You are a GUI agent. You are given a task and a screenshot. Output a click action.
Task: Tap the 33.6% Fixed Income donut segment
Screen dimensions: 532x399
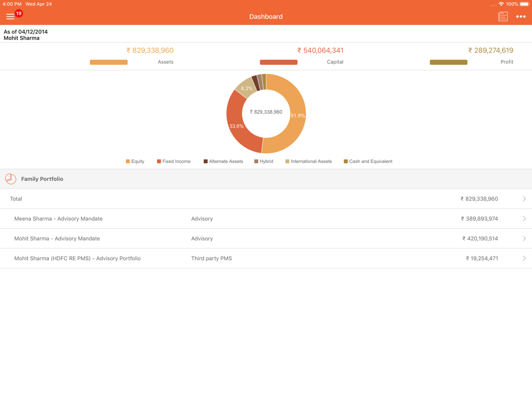236,126
